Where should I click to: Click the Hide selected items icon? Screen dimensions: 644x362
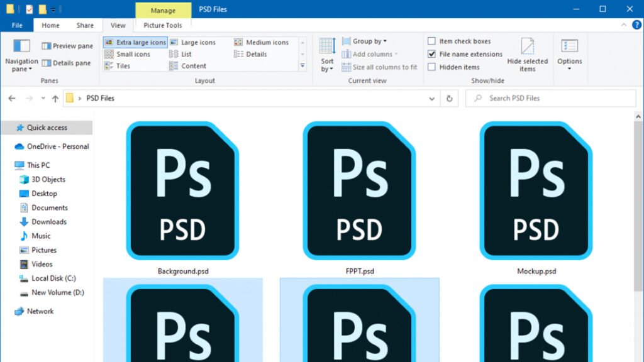(x=527, y=47)
